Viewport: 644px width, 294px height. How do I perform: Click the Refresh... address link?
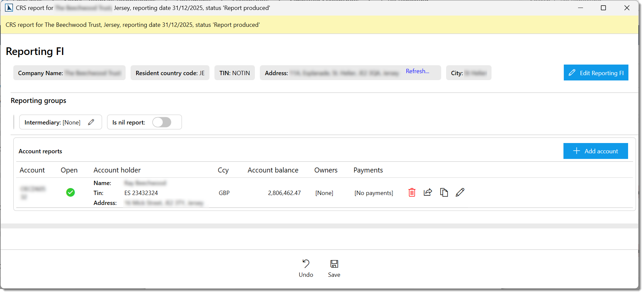click(417, 71)
